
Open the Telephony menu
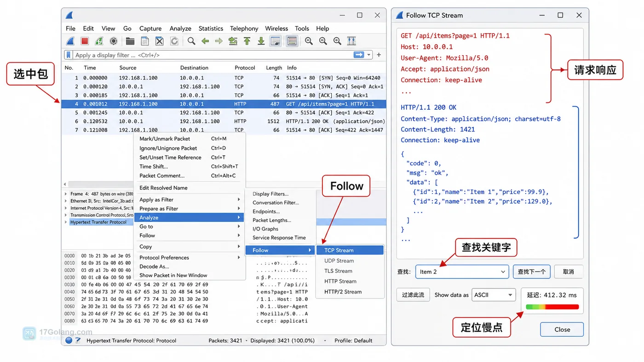click(244, 28)
